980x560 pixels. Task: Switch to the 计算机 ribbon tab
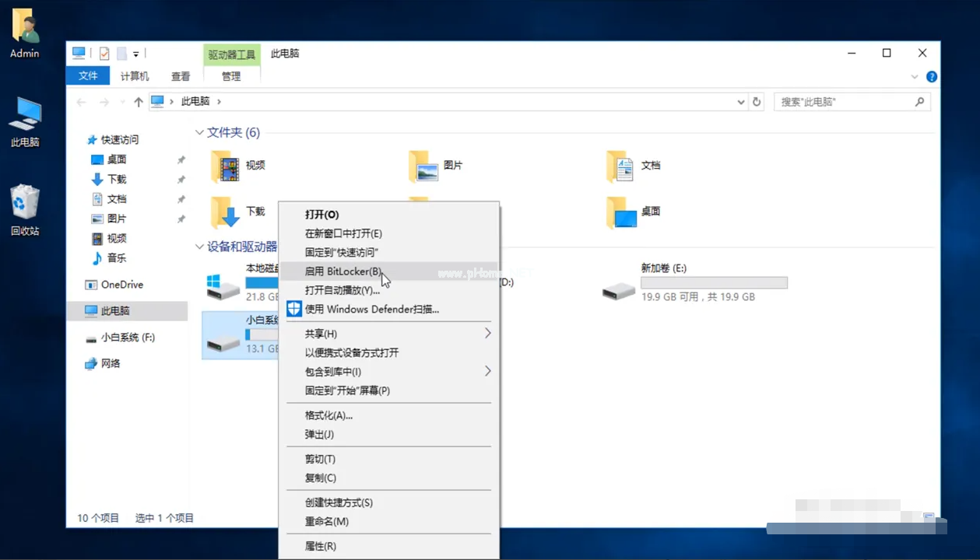coord(135,76)
